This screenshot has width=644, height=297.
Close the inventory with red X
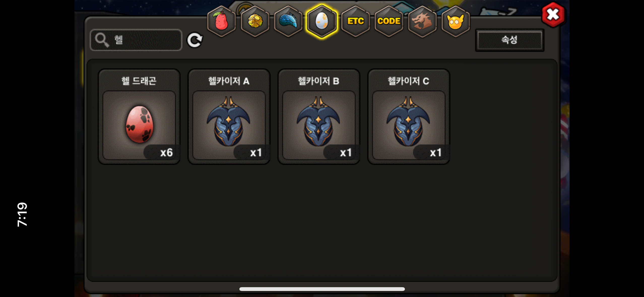coord(553,15)
